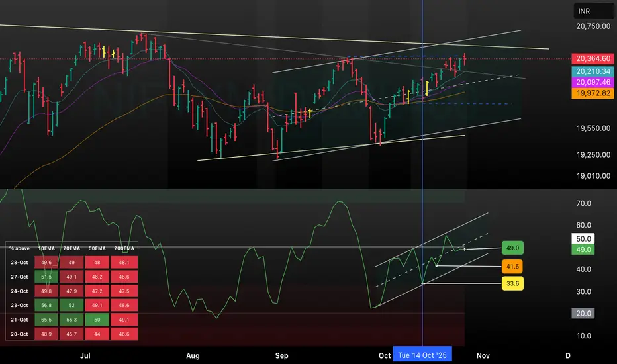Click the 60.0 indicator axis level
Screen dimensions: 617x364
583,226
